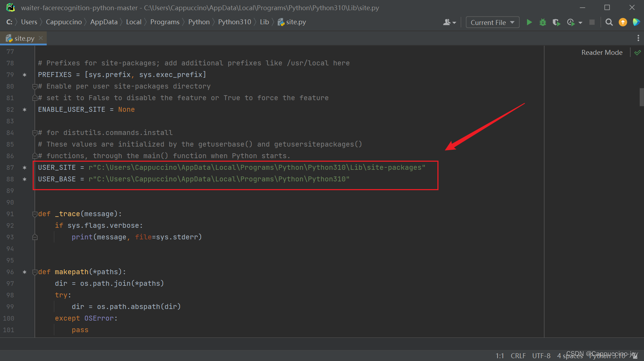The width and height of the screenshot is (644, 361).
Task: Toggle Reader Mode in the editor
Action: click(602, 53)
